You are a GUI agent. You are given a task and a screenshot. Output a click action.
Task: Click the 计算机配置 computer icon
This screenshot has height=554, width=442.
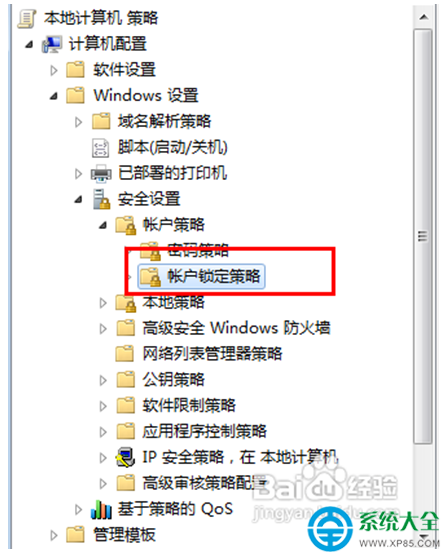(x=52, y=44)
